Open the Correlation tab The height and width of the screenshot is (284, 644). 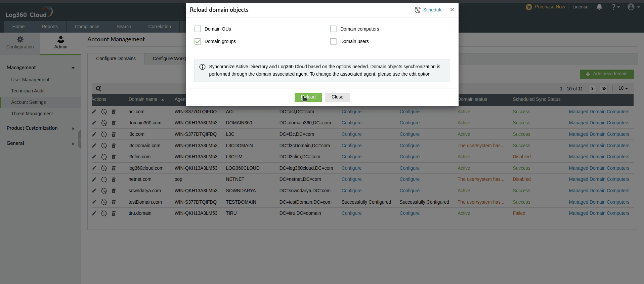click(x=160, y=27)
